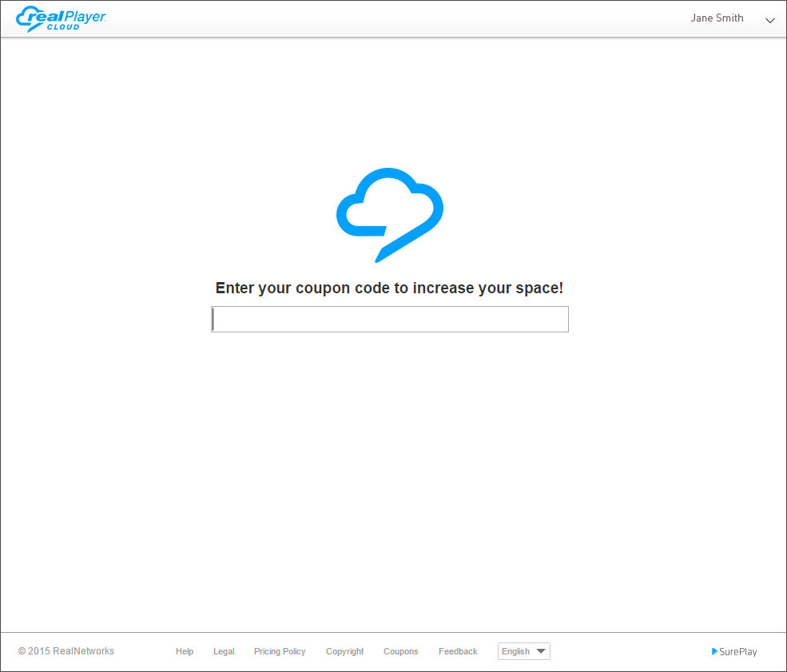Click inside the coupon code field
The height and width of the screenshot is (672, 787).
click(389, 319)
